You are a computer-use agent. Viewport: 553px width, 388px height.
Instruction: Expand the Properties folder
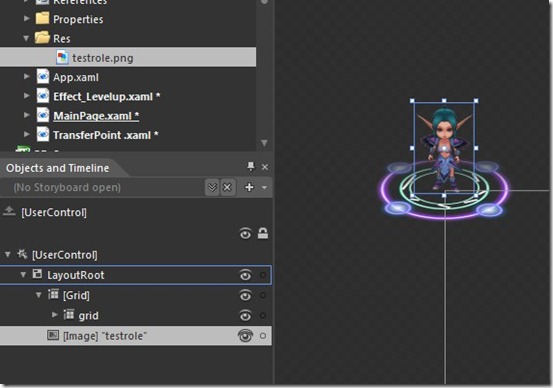26,18
